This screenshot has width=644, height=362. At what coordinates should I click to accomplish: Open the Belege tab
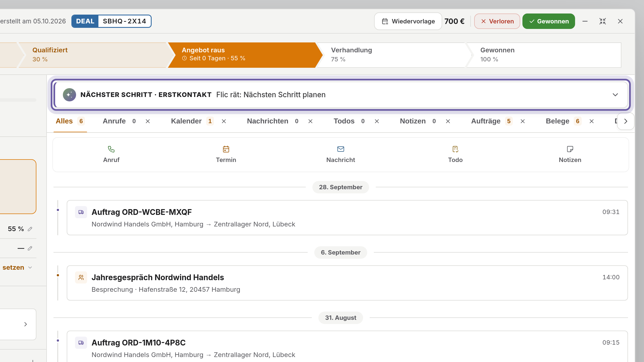[x=563, y=121]
